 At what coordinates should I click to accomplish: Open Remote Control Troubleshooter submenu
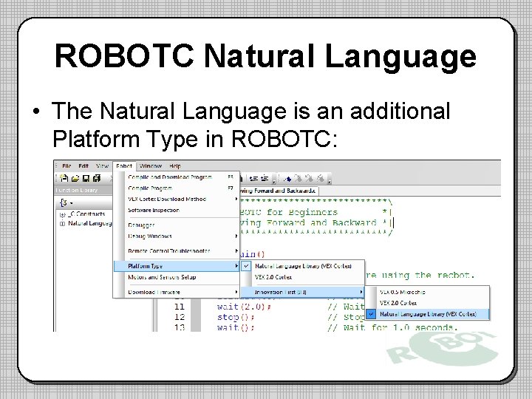point(177,250)
